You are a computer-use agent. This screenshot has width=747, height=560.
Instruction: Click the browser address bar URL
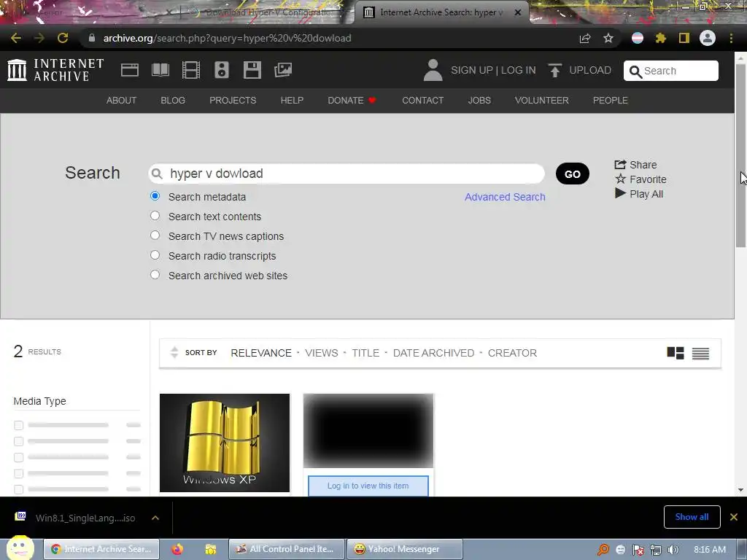pos(228,38)
